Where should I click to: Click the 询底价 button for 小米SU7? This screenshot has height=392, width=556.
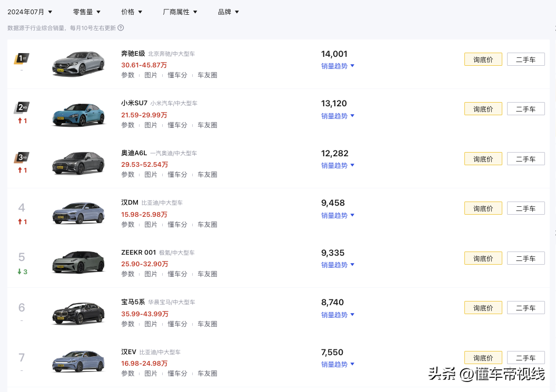point(483,108)
